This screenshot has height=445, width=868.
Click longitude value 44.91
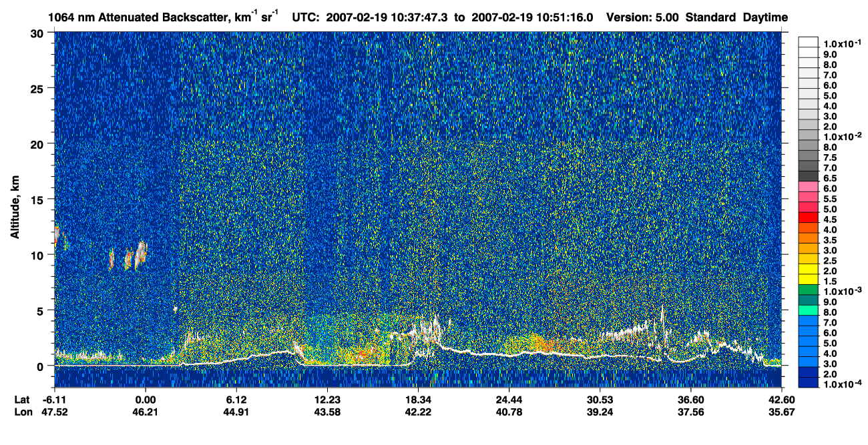[x=236, y=412]
